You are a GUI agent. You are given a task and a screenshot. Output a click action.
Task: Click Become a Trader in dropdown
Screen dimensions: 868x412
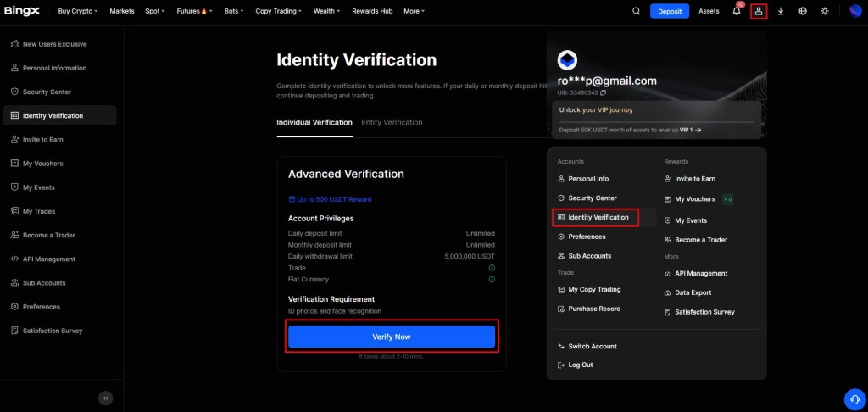click(x=696, y=240)
